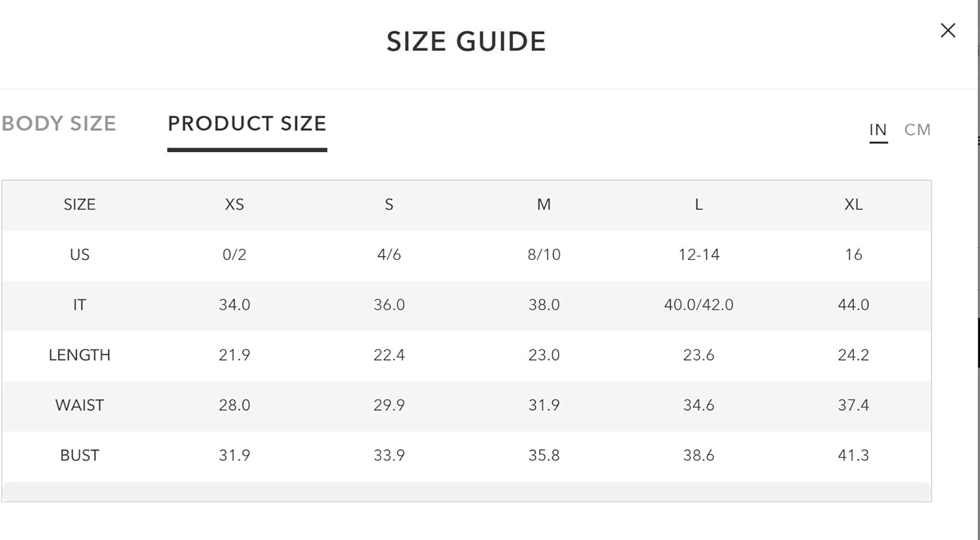This screenshot has width=980, height=540.
Task: Click the S size column header
Action: point(389,204)
